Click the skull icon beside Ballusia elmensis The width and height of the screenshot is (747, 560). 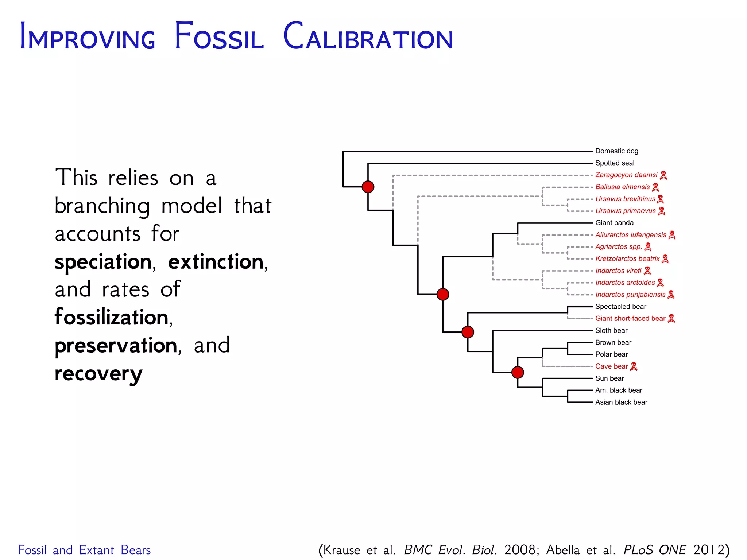tap(655, 187)
